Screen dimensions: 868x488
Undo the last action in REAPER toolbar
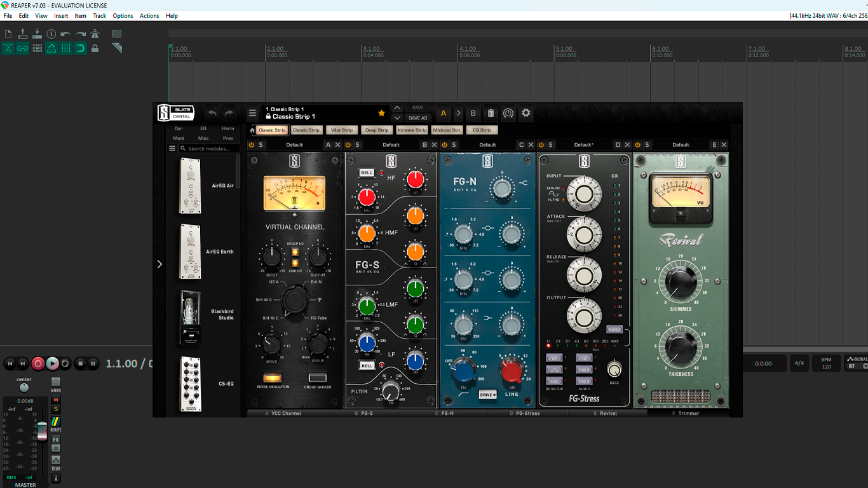tap(66, 34)
